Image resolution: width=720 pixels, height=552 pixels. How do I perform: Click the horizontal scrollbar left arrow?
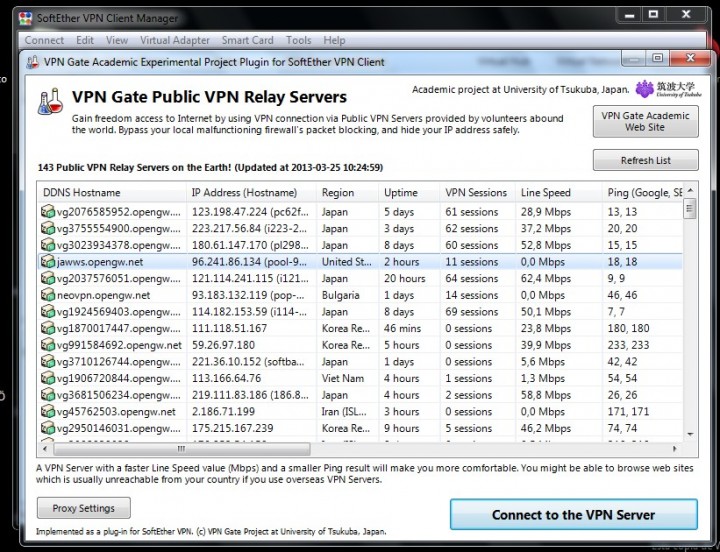click(x=45, y=449)
